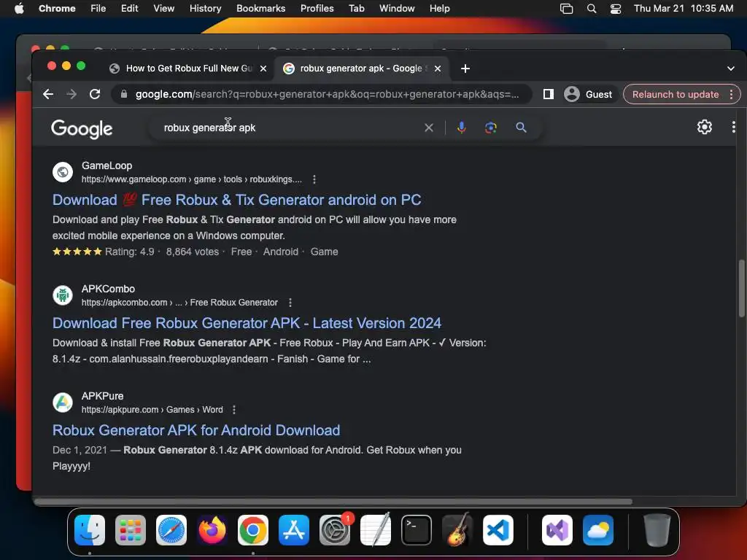Launch GarageBand from the Dock

tap(457, 530)
